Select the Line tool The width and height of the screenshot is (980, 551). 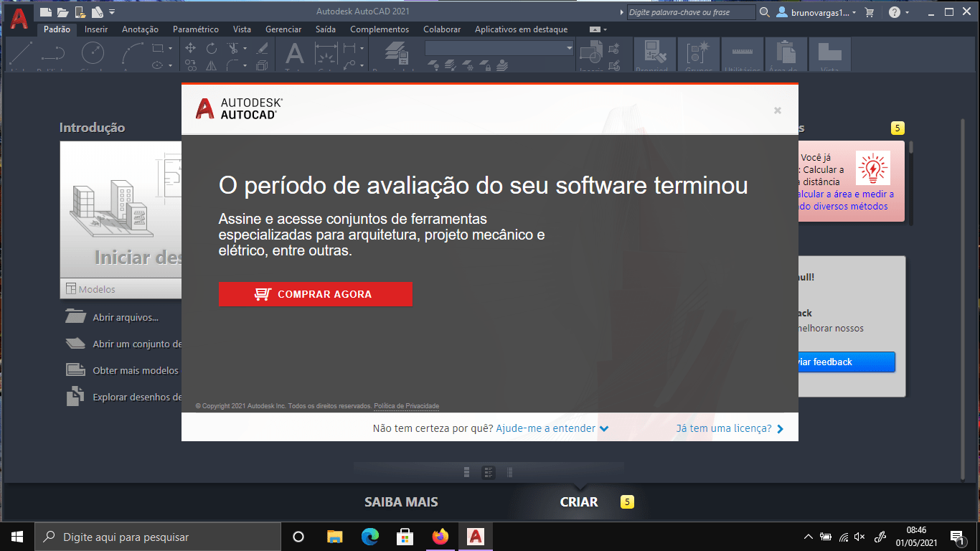point(21,52)
